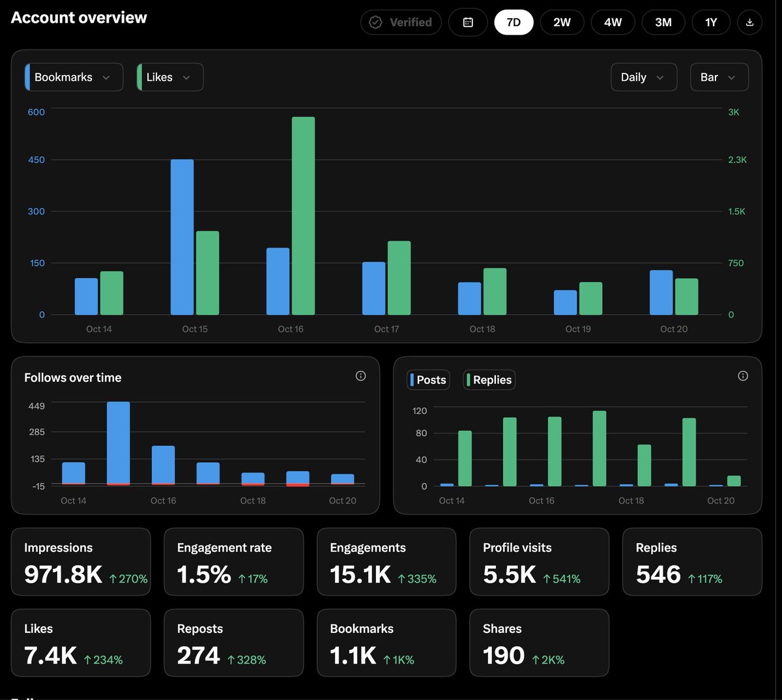
Task: Click the 541% profile visits change
Action: tap(562, 579)
